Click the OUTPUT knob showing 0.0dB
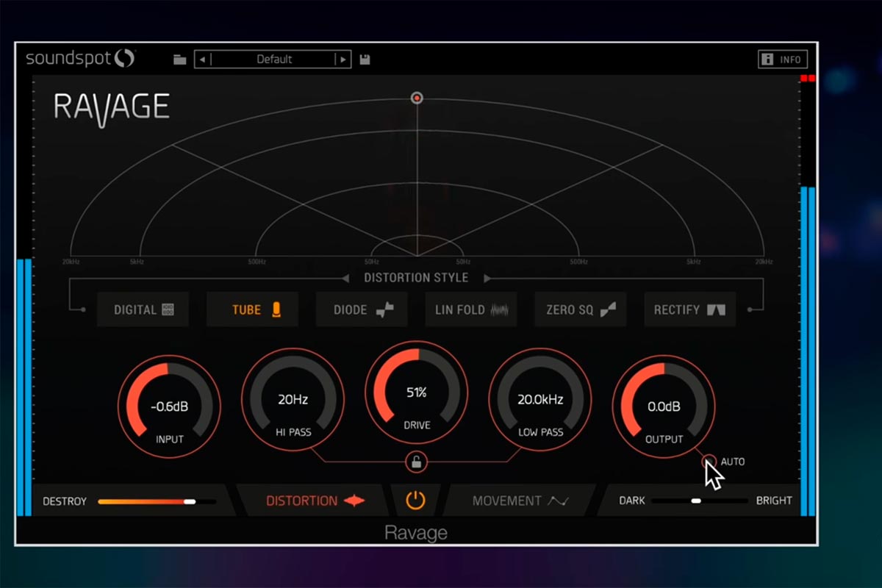 coord(664,406)
